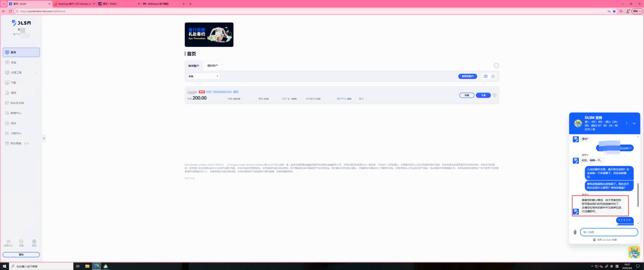Bookmark this page with star icon
644x270 pixels.
click(x=614, y=11)
